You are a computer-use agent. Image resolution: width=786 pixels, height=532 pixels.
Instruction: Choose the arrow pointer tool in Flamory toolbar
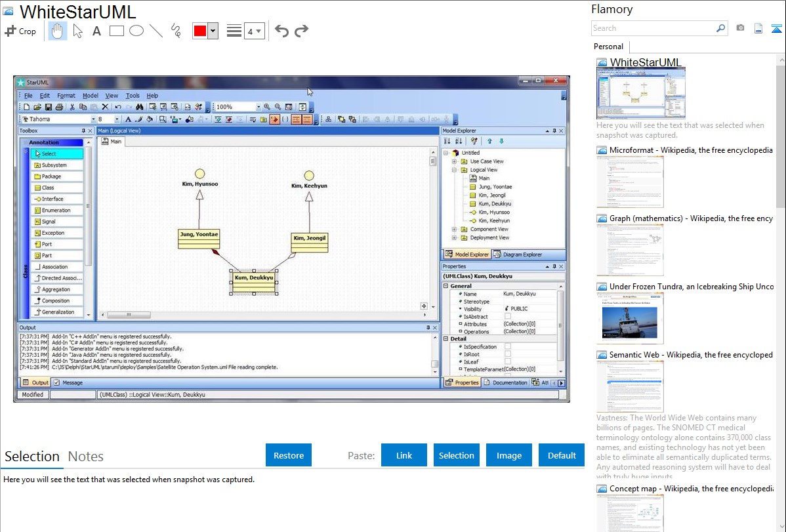[x=77, y=31]
